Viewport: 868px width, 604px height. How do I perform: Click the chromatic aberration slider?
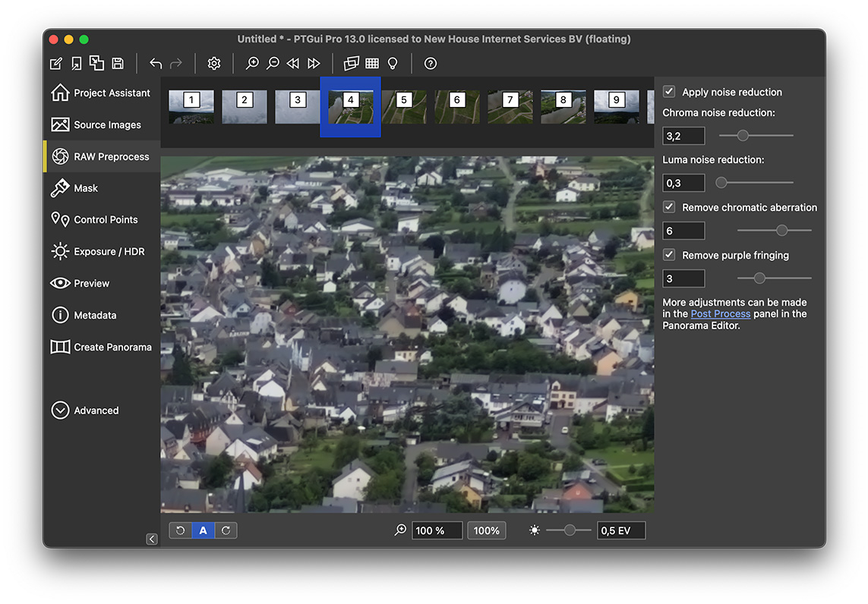[x=775, y=230]
